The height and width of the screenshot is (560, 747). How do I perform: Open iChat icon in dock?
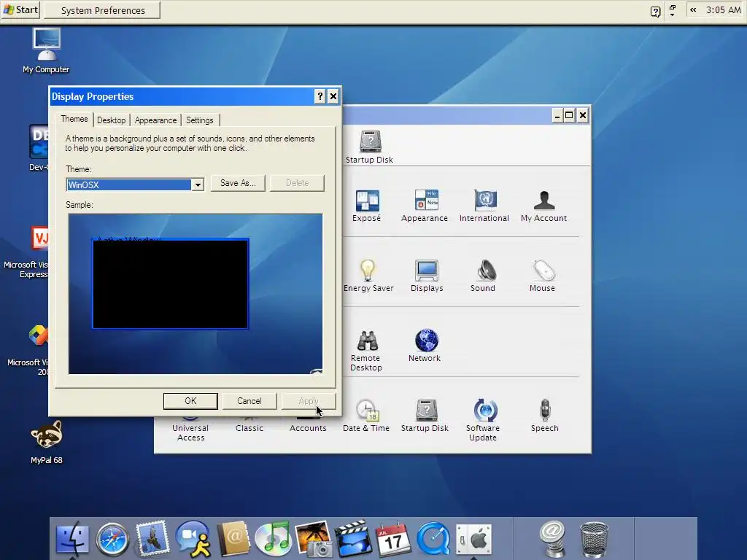pyautogui.click(x=193, y=539)
